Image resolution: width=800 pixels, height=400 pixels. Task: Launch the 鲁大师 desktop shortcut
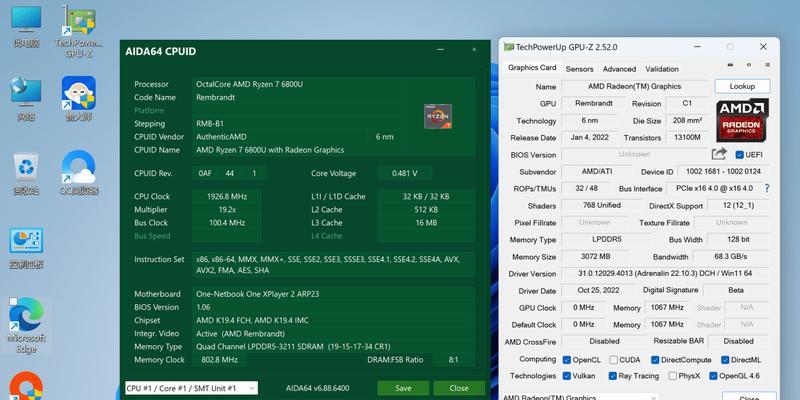point(79,99)
